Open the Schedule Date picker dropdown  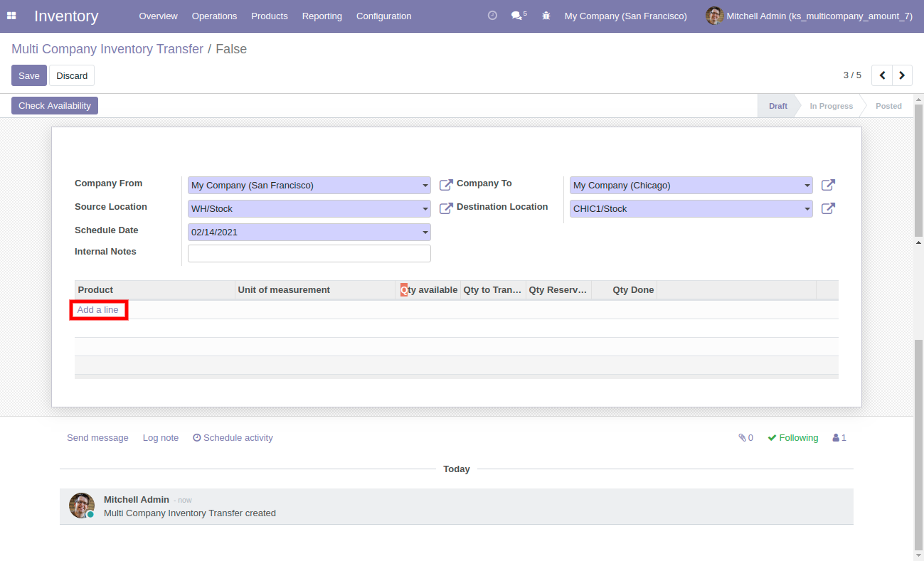click(x=425, y=233)
